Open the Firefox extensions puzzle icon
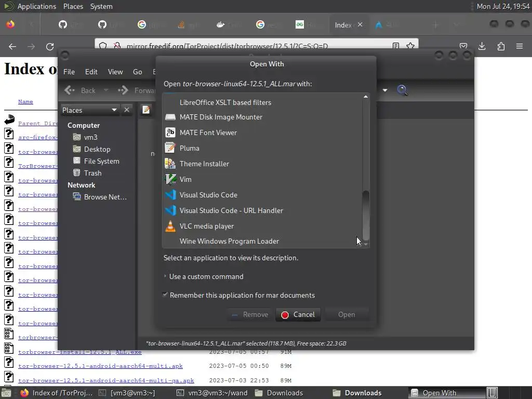 point(501,46)
